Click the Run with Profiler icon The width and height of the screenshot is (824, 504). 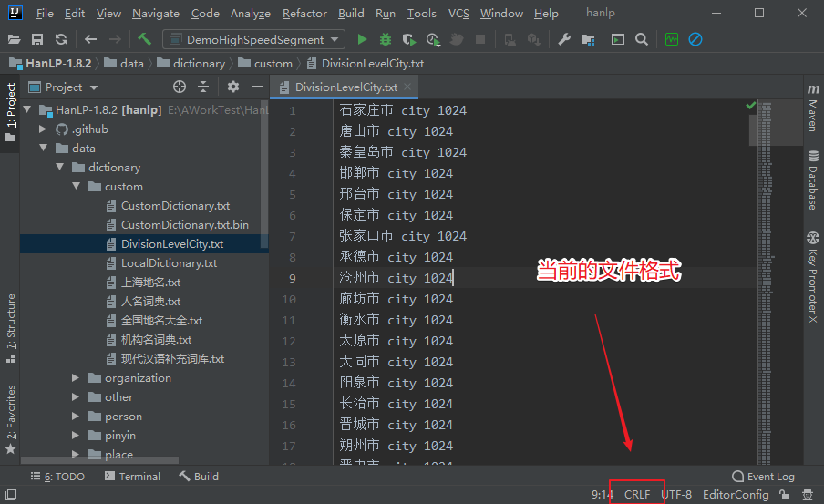point(433,39)
